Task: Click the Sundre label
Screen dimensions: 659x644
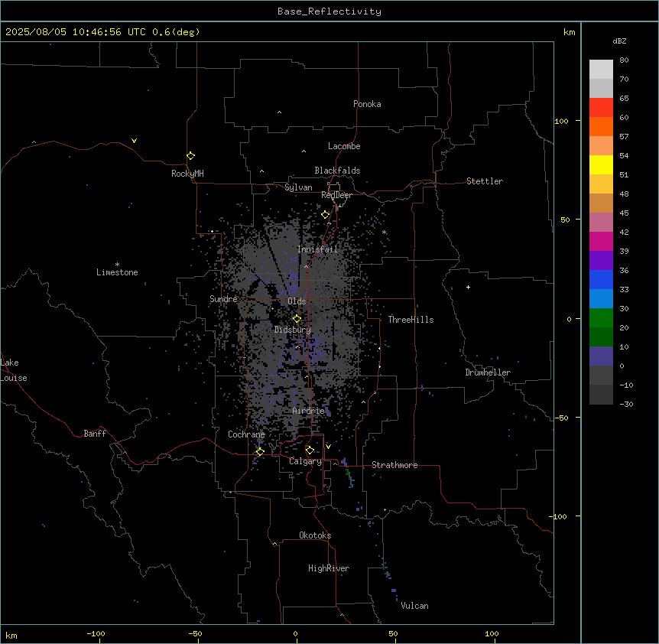Action: coord(223,299)
